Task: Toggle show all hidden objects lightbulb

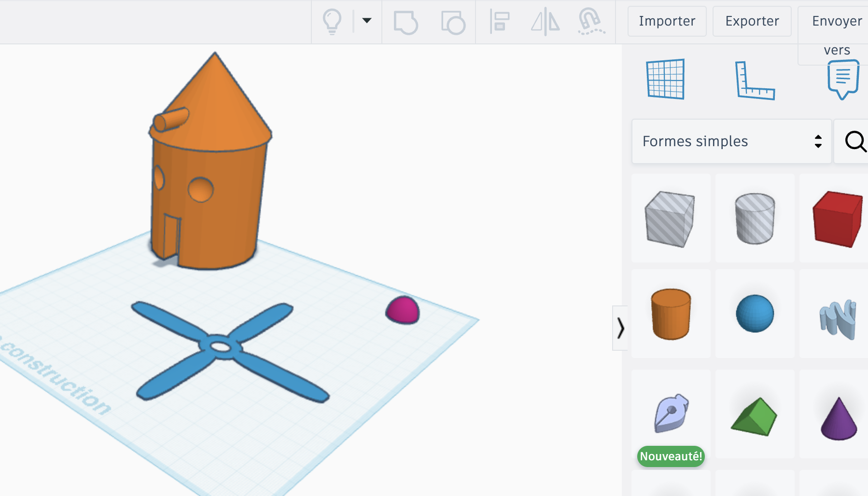Action: pyautogui.click(x=332, y=21)
